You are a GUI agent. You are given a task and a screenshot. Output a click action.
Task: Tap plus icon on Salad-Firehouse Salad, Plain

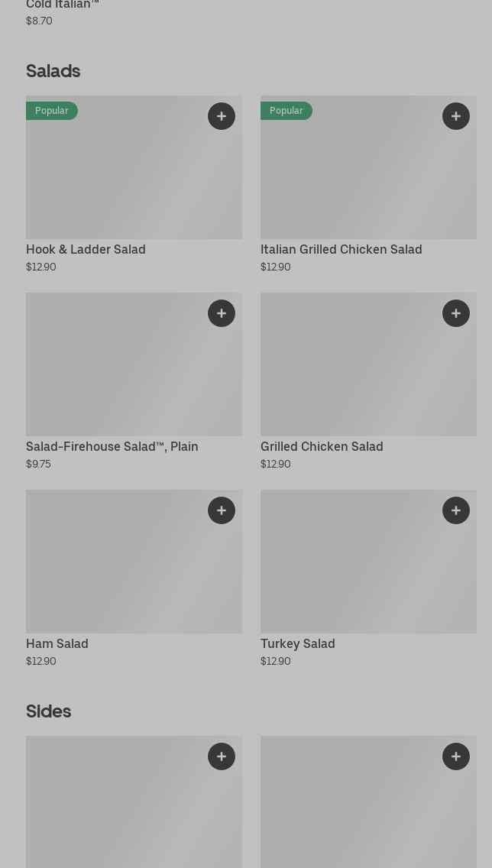(x=222, y=313)
